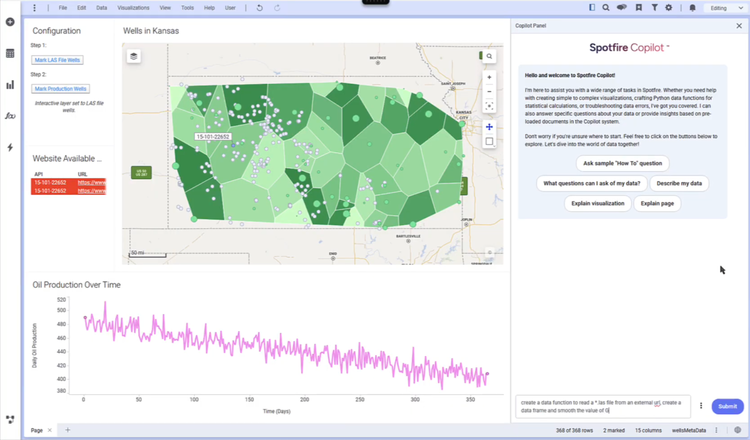Open the bar chart icon in left sidebar
The width and height of the screenshot is (750, 440).
point(10,85)
